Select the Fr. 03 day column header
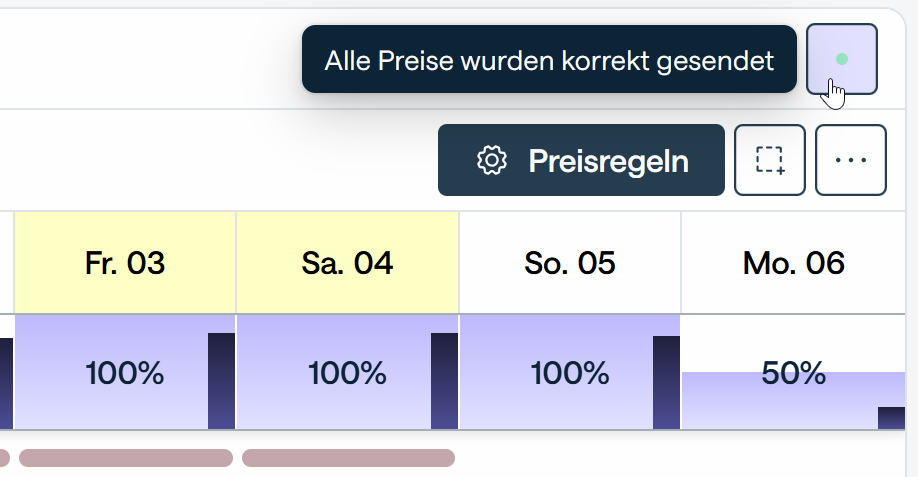 [x=125, y=263]
